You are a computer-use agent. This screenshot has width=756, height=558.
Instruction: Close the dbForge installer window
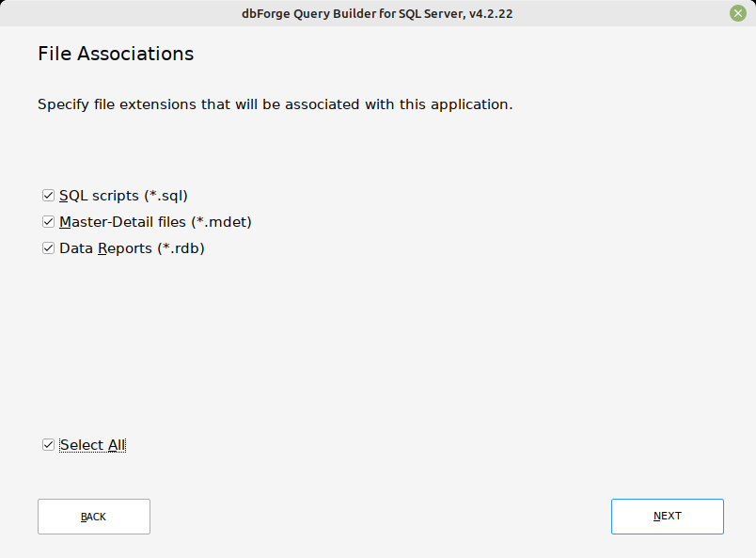(738, 13)
